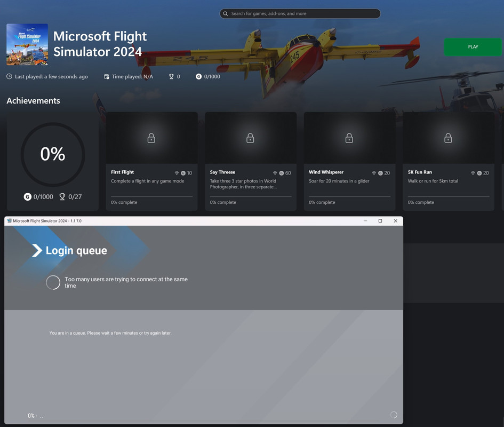The width and height of the screenshot is (504, 427).
Task: Click the spinner beside 'Too many users' message
Action: tap(53, 282)
